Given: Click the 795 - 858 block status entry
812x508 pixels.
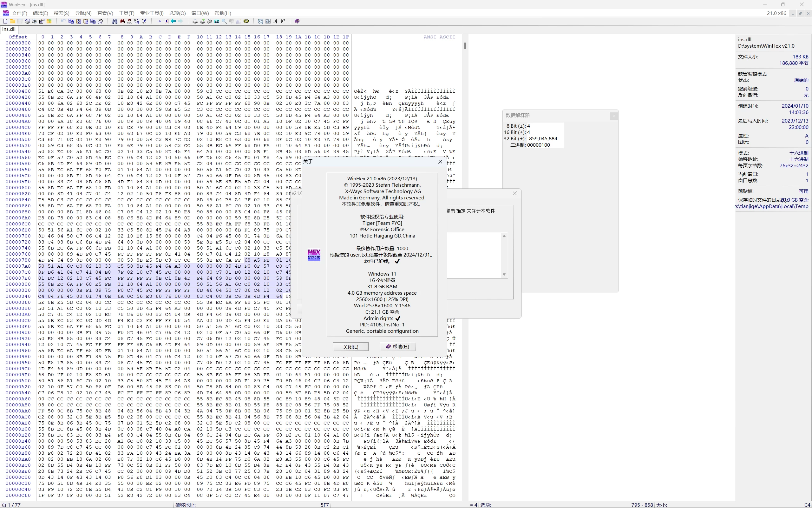Looking at the screenshot, I should pos(642,505).
